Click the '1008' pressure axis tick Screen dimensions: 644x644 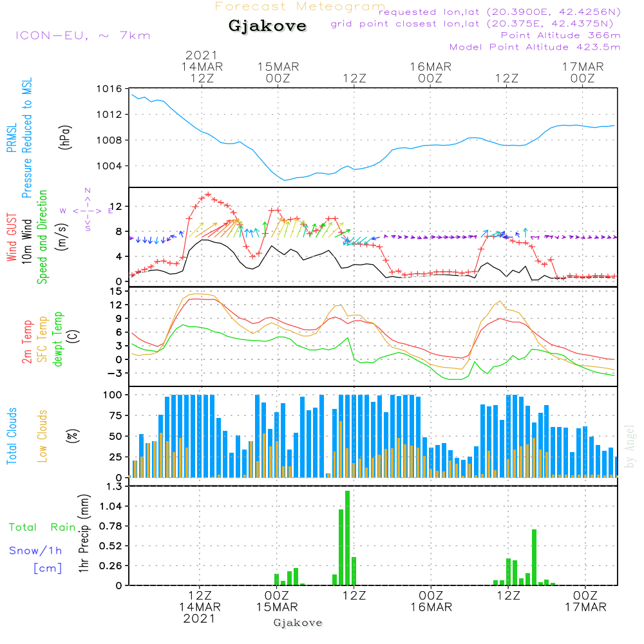point(109,140)
